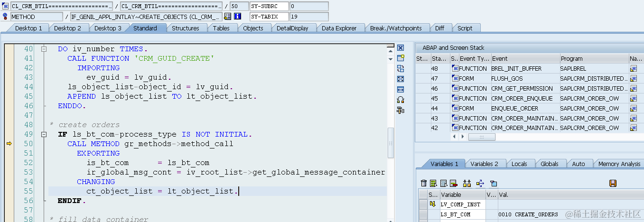The image size is (644, 222).
Task: Click the list icon with red bar
Action: (x=453, y=183)
